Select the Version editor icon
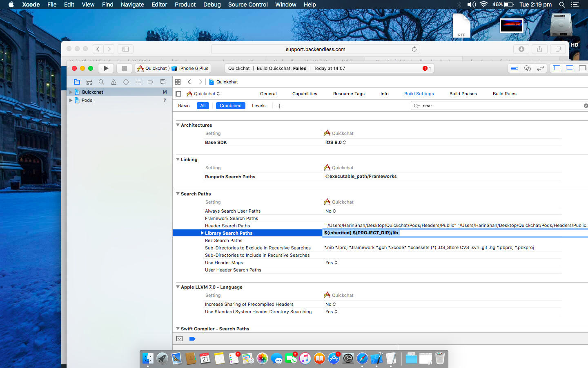 point(541,68)
